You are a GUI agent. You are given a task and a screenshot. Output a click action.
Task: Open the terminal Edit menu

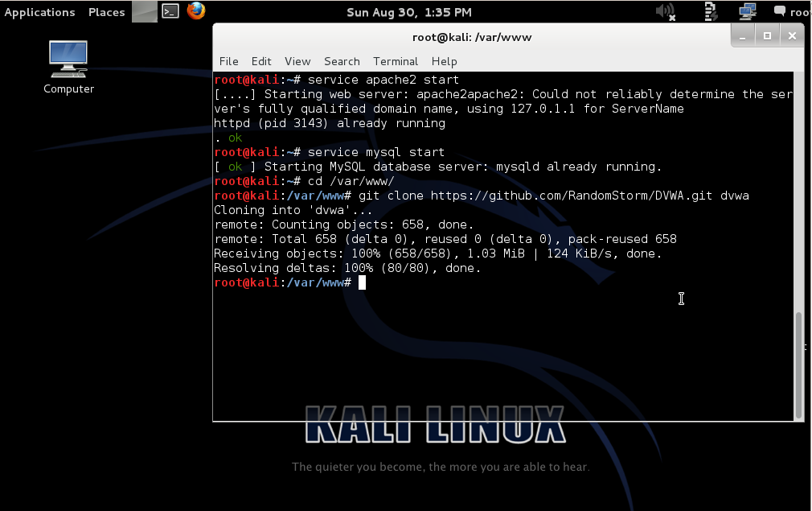[261, 61]
